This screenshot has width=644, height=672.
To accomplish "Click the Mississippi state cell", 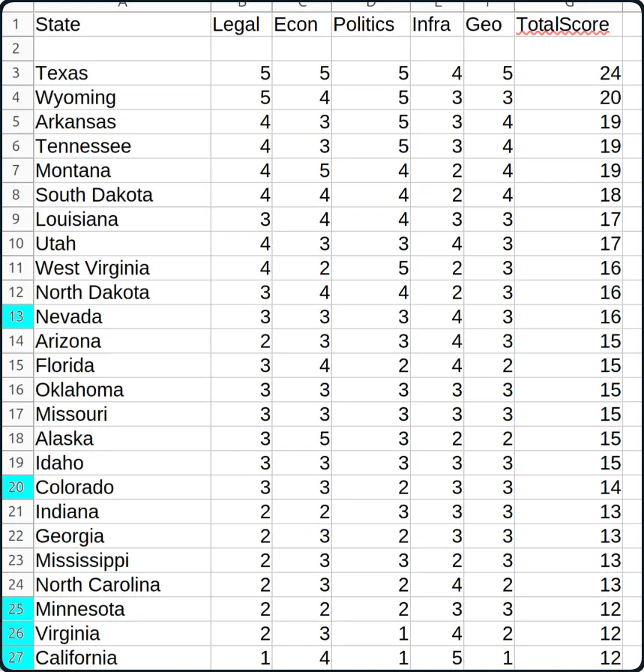I will click(122, 560).
